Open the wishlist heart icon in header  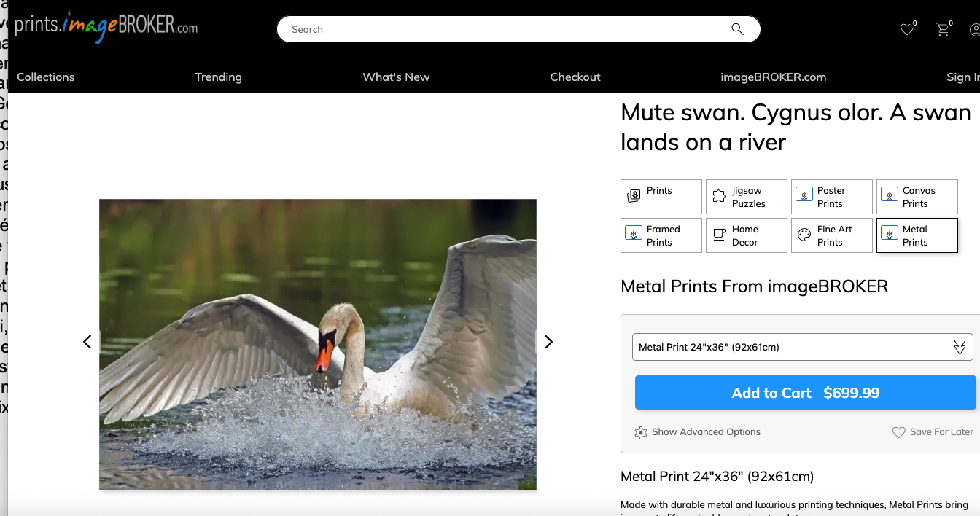[907, 29]
